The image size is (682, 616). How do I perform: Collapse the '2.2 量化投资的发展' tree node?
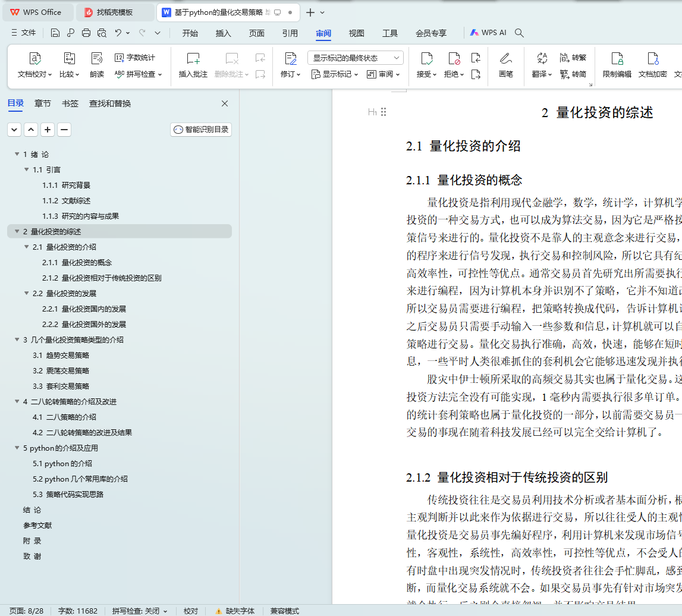coord(27,294)
